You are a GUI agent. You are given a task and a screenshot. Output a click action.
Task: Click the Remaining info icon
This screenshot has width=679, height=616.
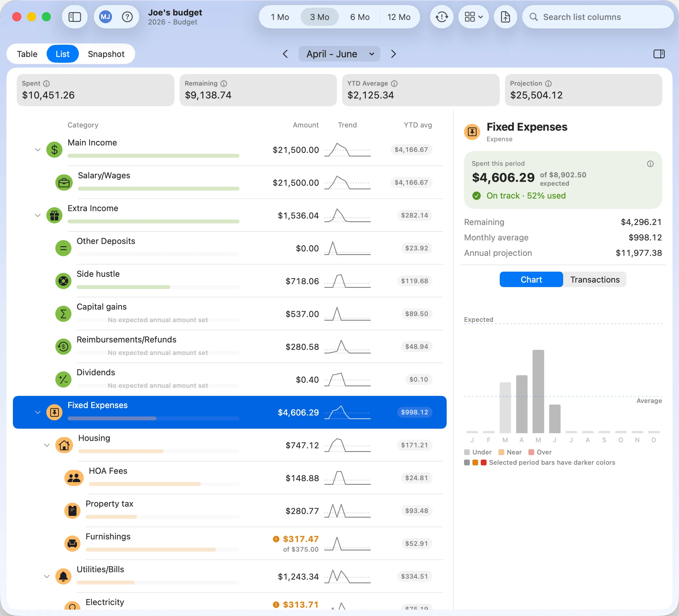coord(224,84)
